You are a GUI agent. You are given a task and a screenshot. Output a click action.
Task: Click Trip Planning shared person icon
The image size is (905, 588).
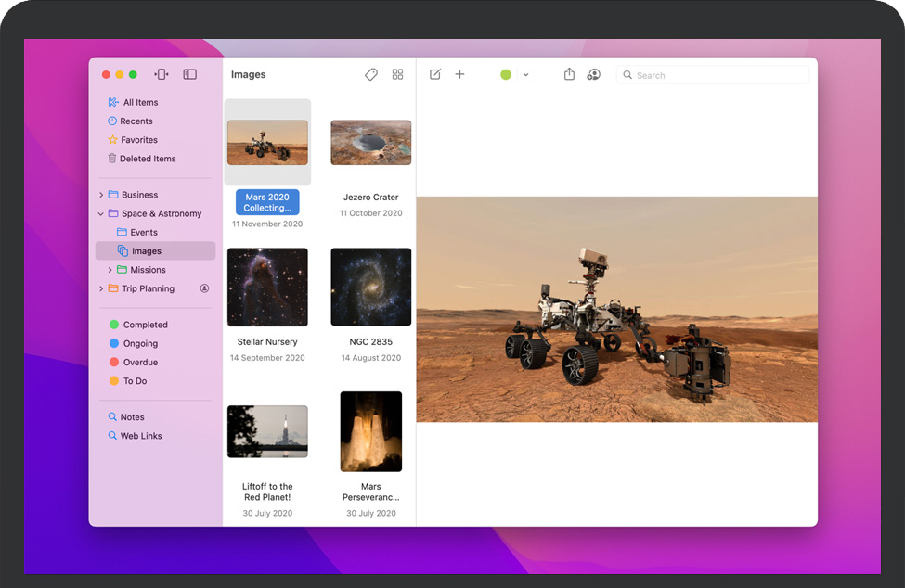click(x=204, y=288)
